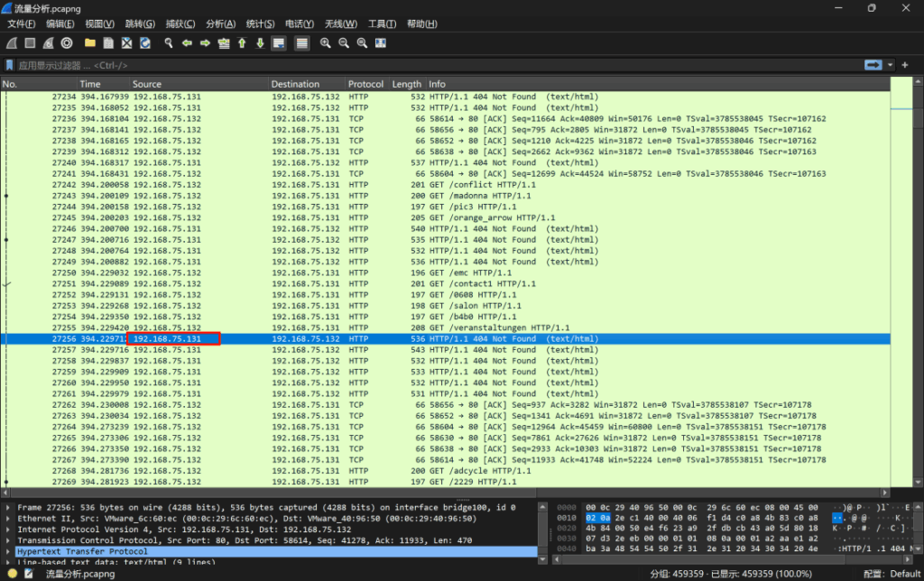Click the stop capture square icon
The width and height of the screenshot is (924, 581).
30,43
